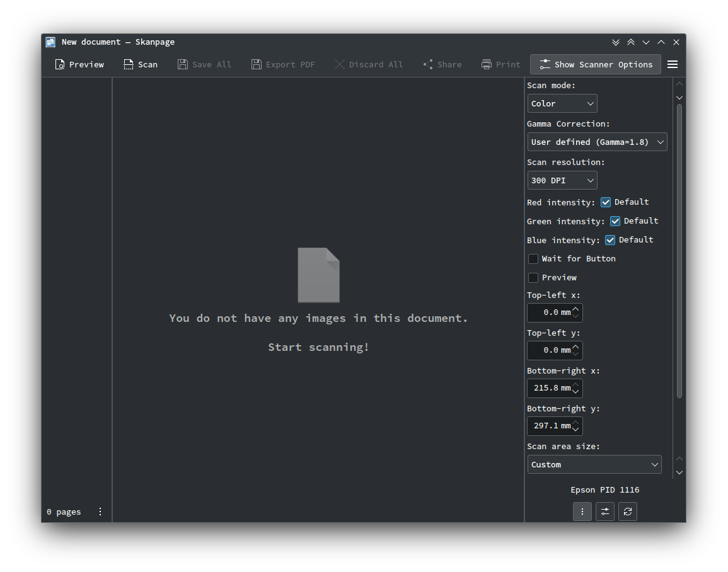The width and height of the screenshot is (728, 572).
Task: Click the scanner options vertical scrollbar
Action: pyautogui.click(x=679, y=251)
